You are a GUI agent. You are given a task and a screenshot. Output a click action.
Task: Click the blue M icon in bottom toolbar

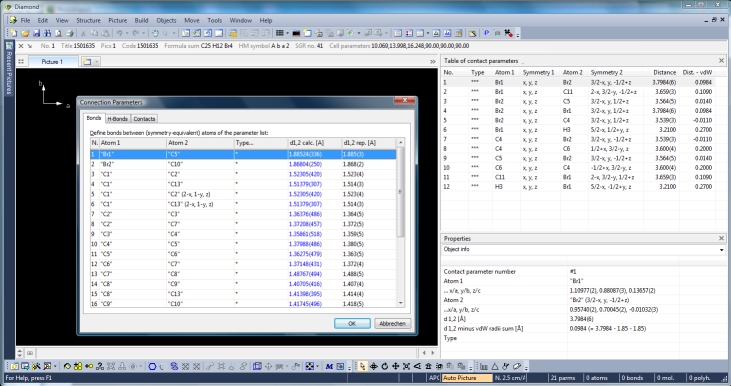[x=329, y=366]
